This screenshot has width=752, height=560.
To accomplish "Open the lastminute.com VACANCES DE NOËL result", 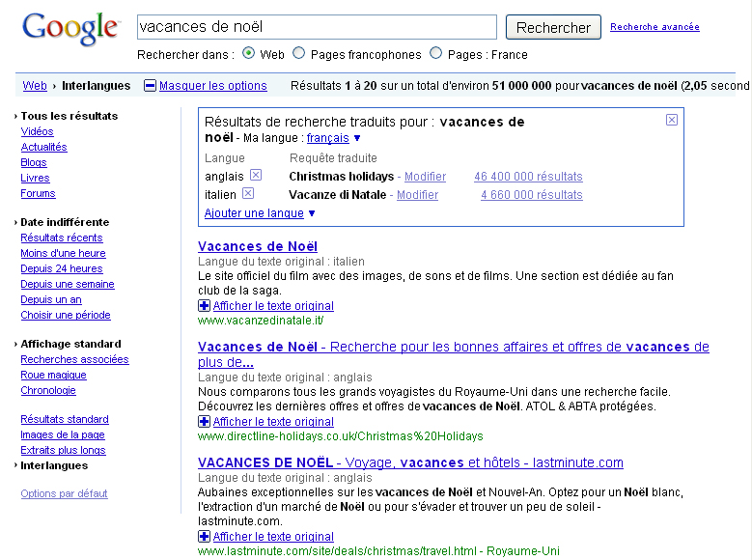I will [410, 462].
